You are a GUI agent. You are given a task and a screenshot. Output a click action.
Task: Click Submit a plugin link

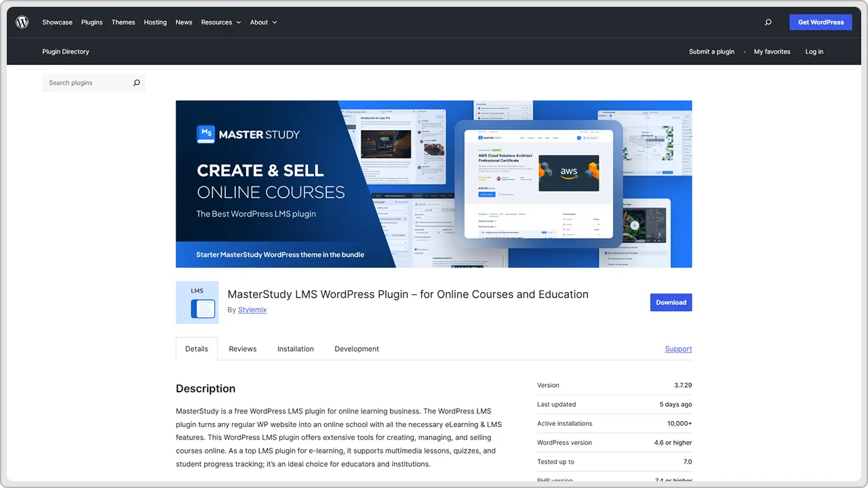click(711, 52)
